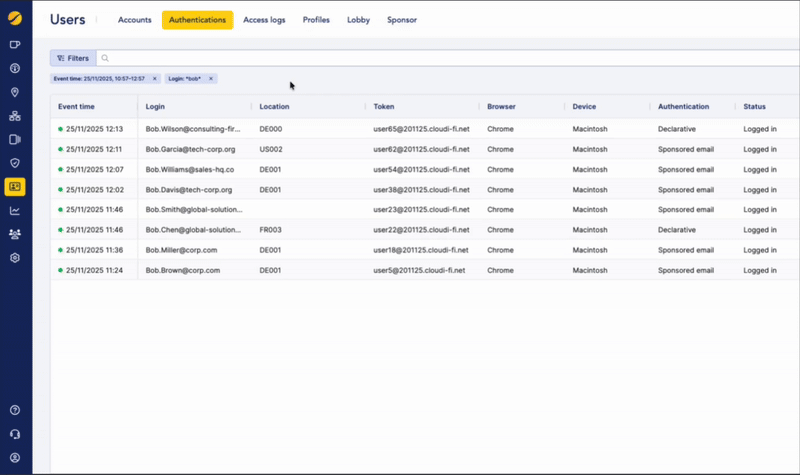Click token user5@201125.cloudi-fi.net
This screenshot has width=800, height=475.
click(x=419, y=270)
